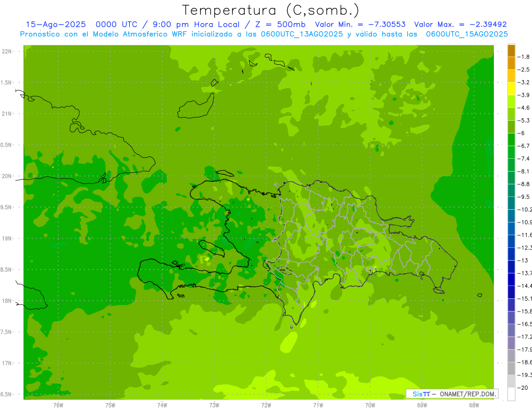532x411 pixels.
Task: Click the "-7.4" colorbar value
Action: (x=524, y=159)
